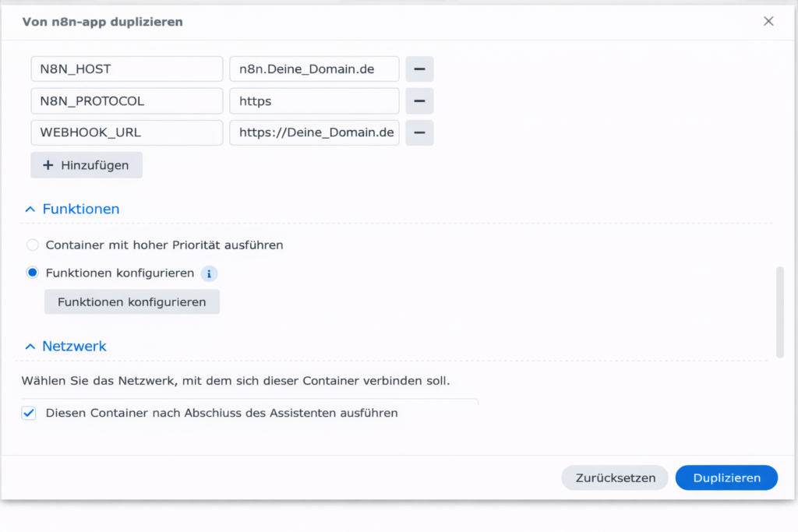The width and height of the screenshot is (798, 532).
Task: Select high priority container radio option
Action: [33, 245]
